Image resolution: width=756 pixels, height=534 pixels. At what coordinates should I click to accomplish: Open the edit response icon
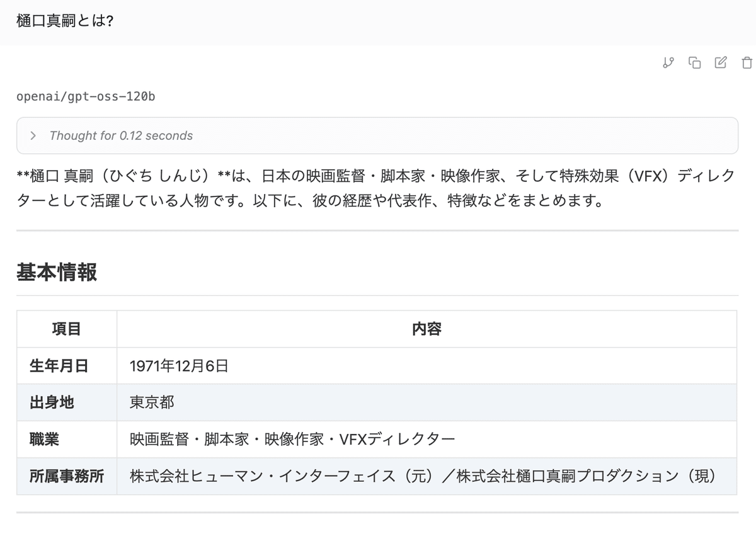pyautogui.click(x=720, y=63)
